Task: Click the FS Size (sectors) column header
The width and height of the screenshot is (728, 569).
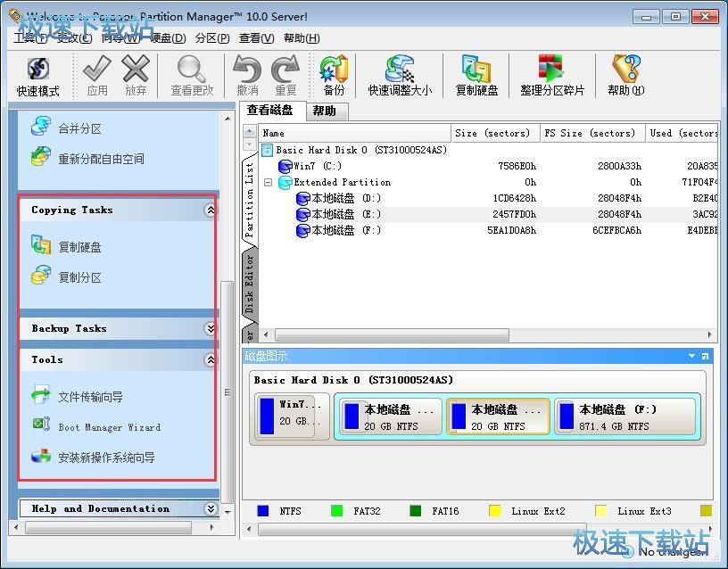Action: click(593, 133)
